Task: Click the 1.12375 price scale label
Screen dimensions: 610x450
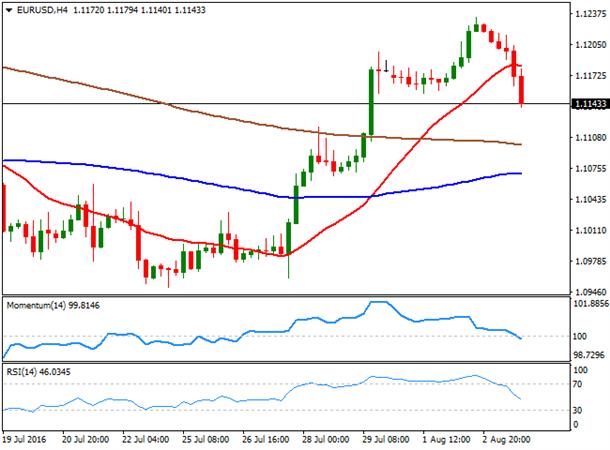Action: pos(591,14)
